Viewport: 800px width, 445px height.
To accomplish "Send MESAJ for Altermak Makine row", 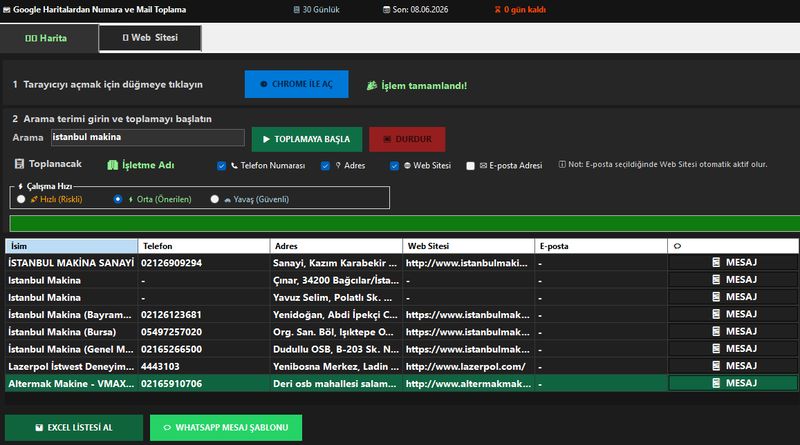I will (x=733, y=383).
